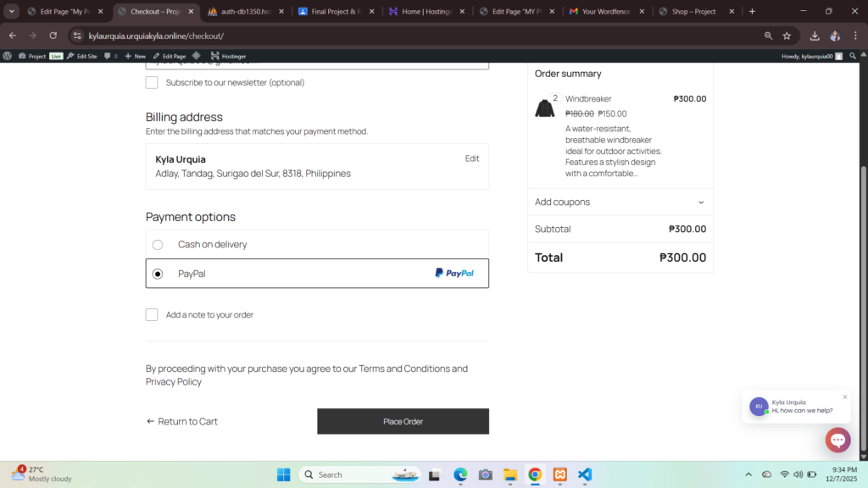This screenshot has width=868, height=488.
Task: Open the live chat bubble icon
Action: point(837,440)
